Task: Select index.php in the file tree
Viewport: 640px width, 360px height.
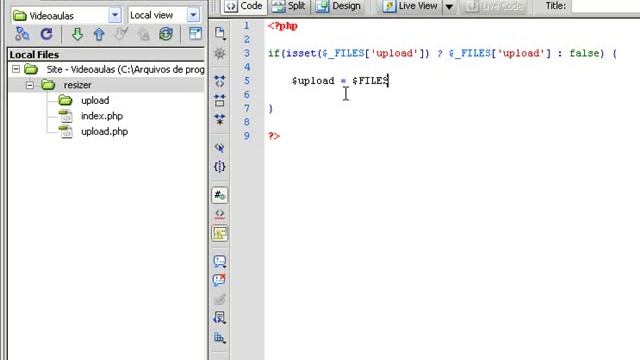Action: (x=102, y=116)
